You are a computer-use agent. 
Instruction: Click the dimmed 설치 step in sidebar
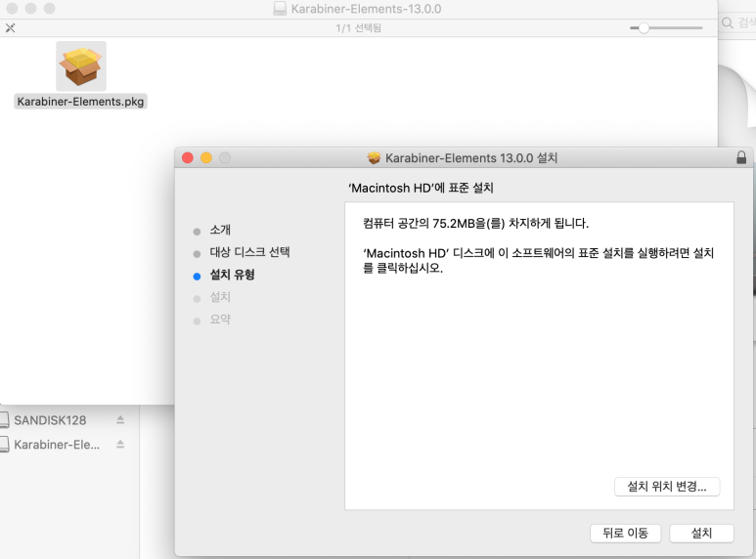pos(220,297)
